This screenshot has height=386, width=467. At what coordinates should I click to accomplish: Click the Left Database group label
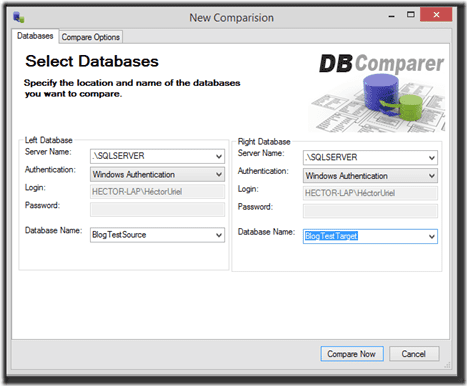coord(49,140)
